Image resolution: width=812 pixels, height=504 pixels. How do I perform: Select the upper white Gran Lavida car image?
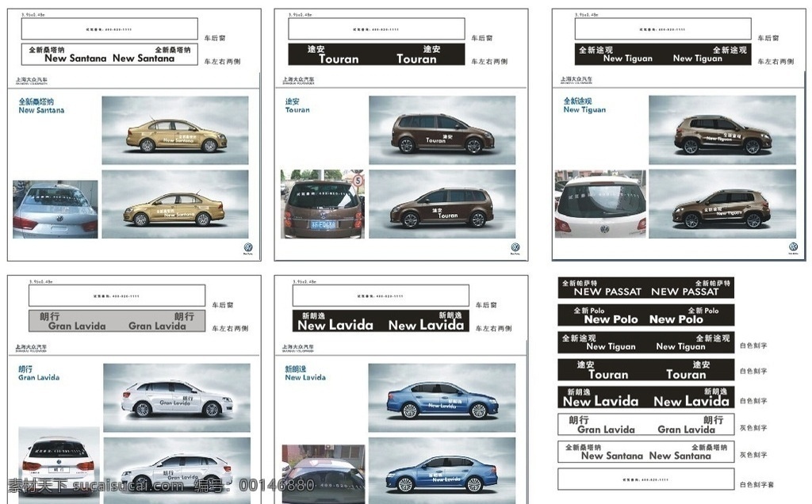pos(177,397)
